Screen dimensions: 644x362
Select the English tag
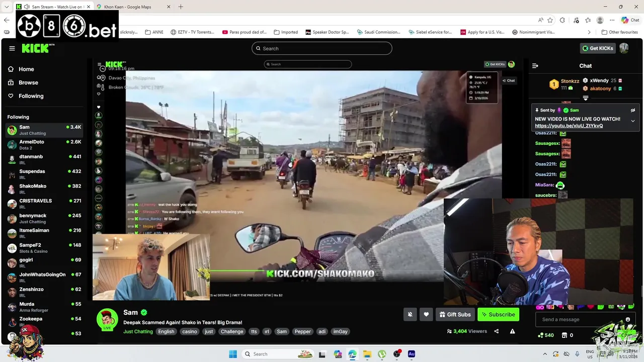[166, 332]
